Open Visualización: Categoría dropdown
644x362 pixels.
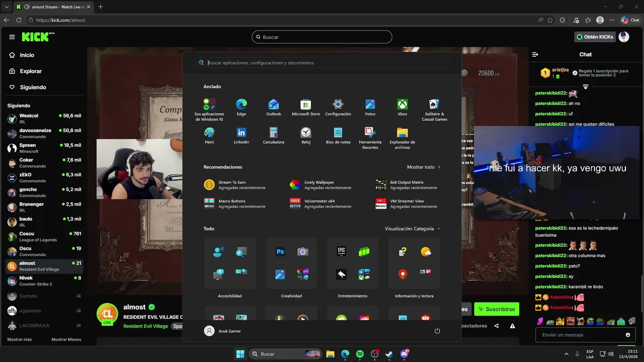(x=413, y=229)
